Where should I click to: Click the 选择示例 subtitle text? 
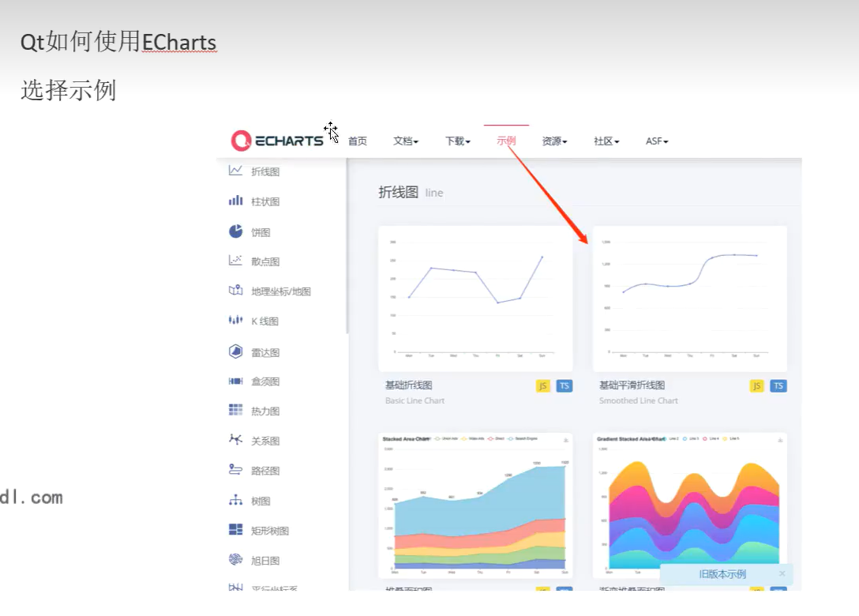coord(69,90)
